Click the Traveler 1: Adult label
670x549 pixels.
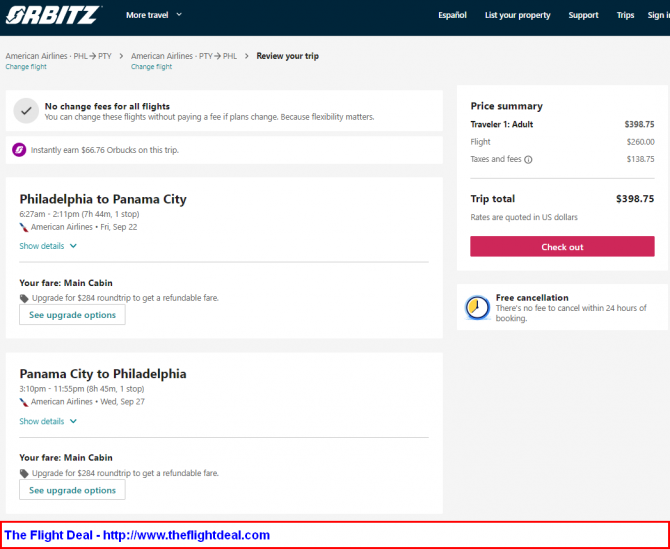click(502, 124)
